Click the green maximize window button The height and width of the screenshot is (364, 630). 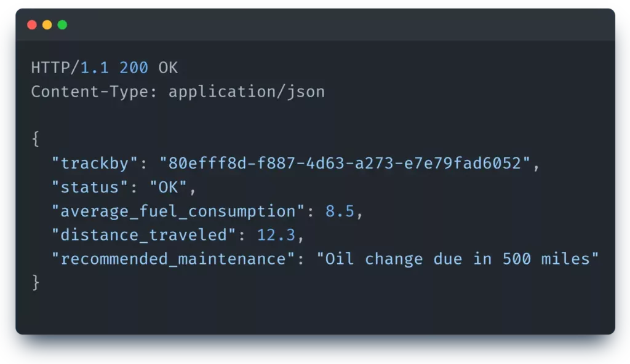(x=62, y=25)
